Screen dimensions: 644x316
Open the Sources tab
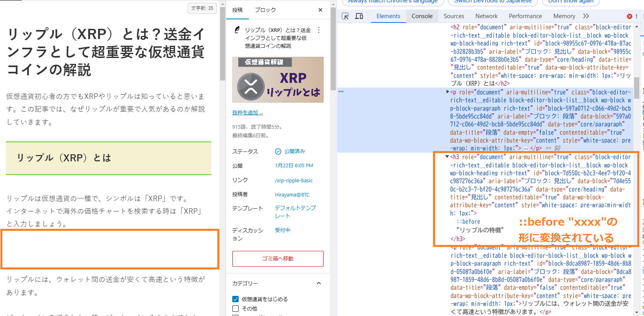tap(454, 16)
